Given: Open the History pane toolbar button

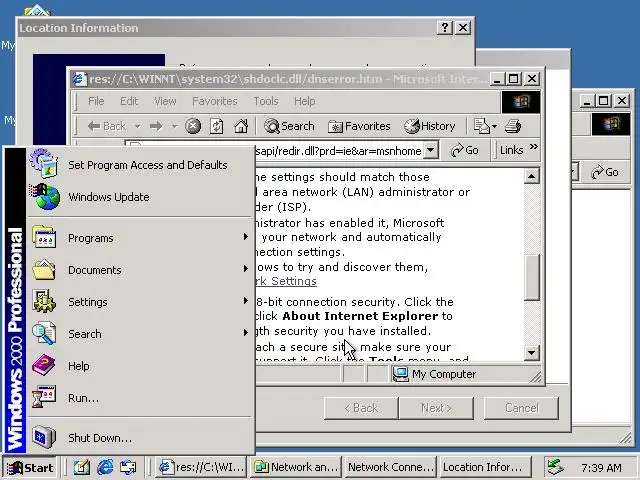Looking at the screenshot, I should 429,126.
